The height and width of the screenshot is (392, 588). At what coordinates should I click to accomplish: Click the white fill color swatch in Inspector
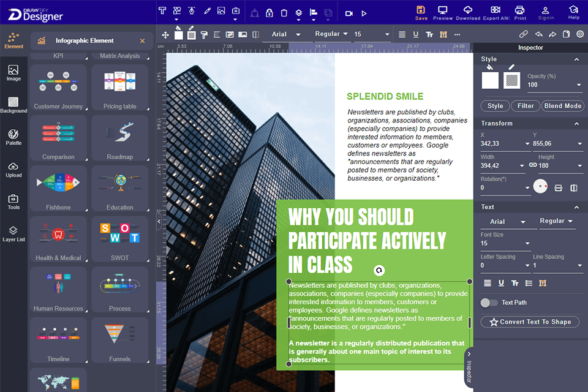(490, 80)
